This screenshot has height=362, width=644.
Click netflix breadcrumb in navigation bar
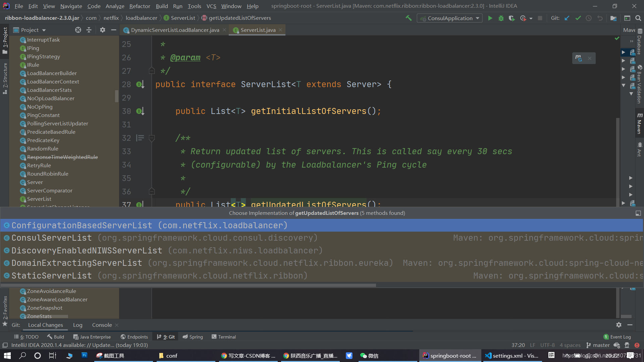(111, 18)
